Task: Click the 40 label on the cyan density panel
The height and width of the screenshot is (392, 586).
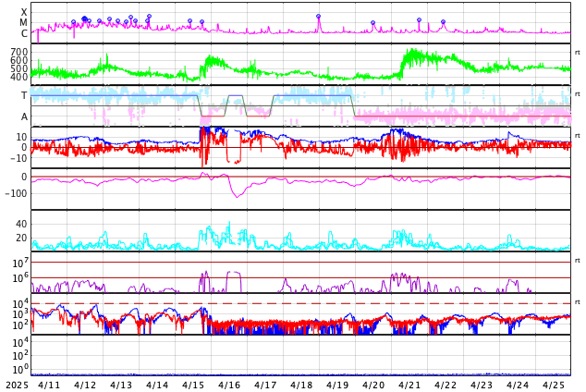Action: point(21,225)
